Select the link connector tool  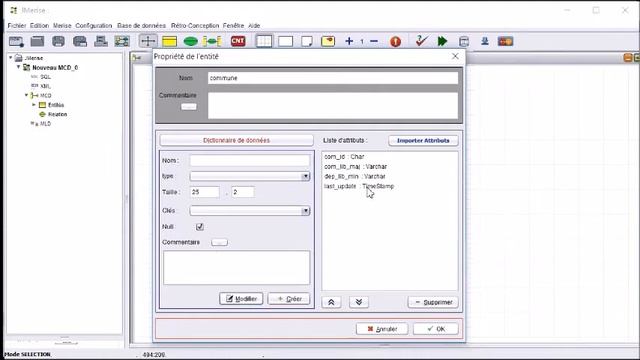pyautogui.click(x=212, y=41)
